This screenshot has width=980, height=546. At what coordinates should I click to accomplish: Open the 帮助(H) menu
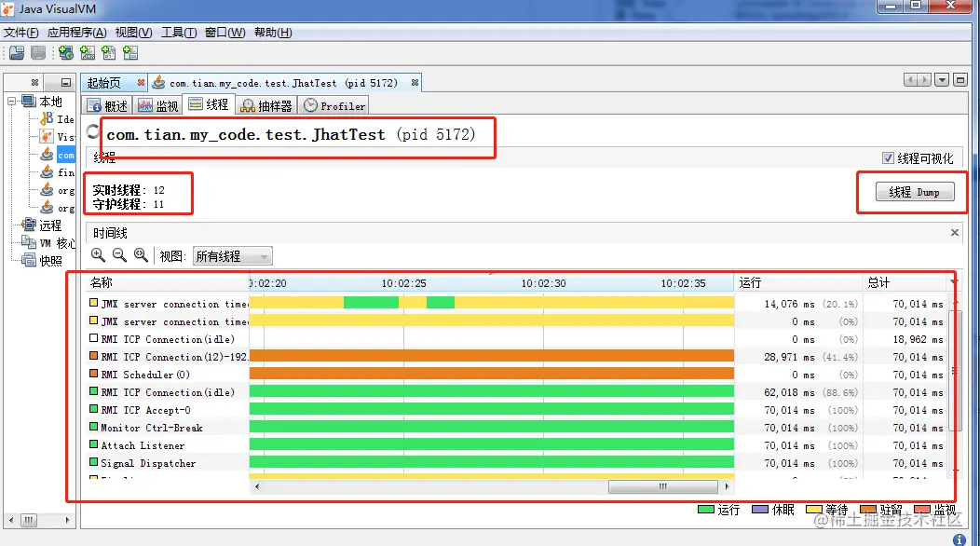click(273, 33)
